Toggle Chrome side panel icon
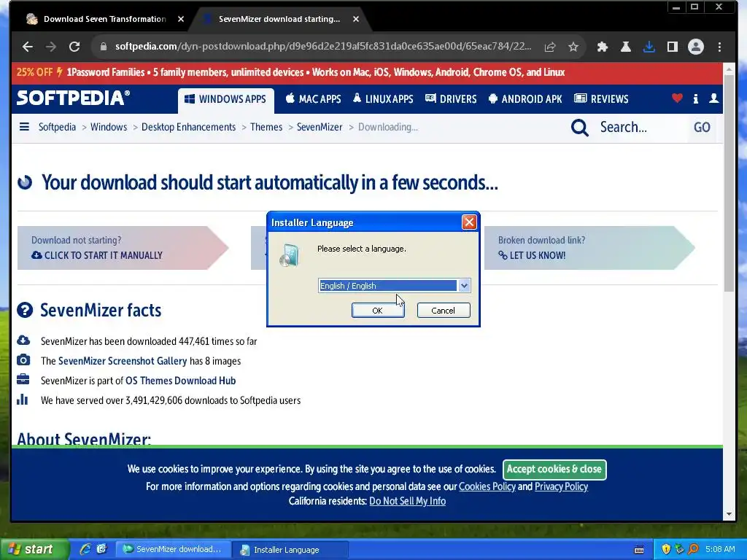Screen dimensions: 747x560 tap(672, 47)
